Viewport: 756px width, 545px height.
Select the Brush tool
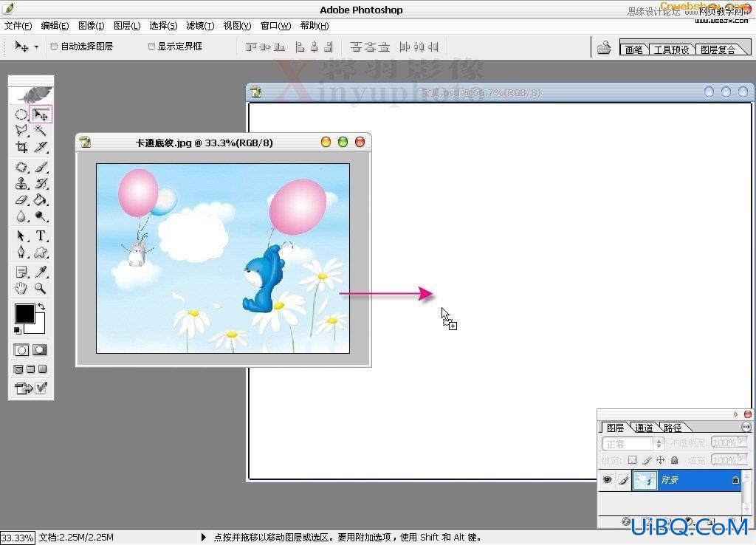coord(41,168)
